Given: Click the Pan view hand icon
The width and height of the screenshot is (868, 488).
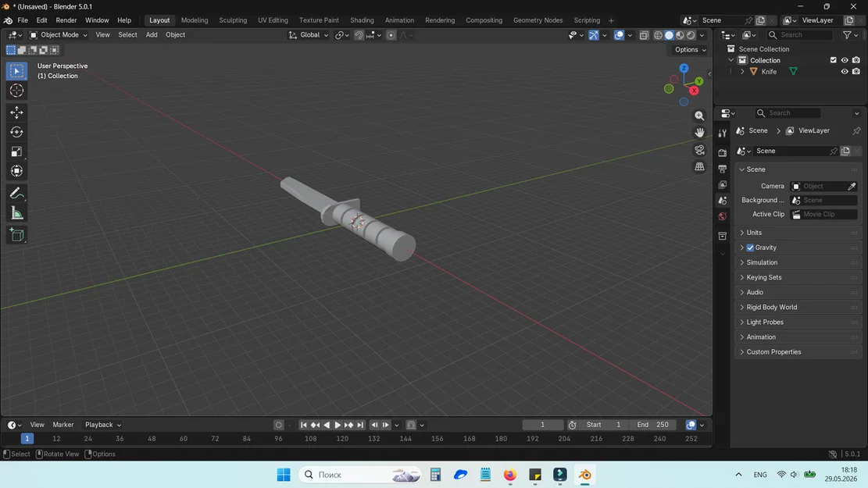Looking at the screenshot, I should pos(700,133).
